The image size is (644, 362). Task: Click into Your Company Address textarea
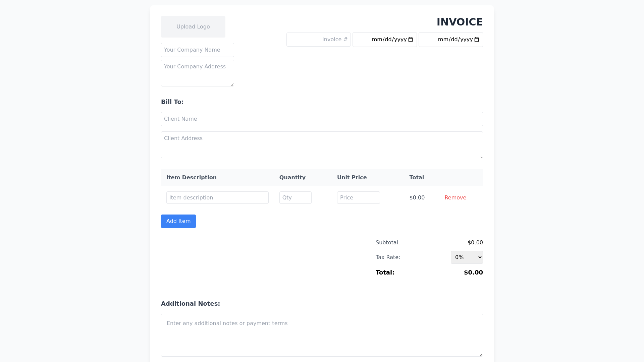198,73
